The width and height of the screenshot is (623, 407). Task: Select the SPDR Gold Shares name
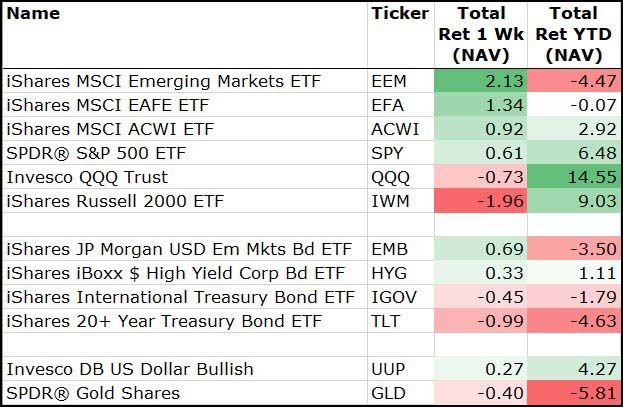click(x=93, y=393)
